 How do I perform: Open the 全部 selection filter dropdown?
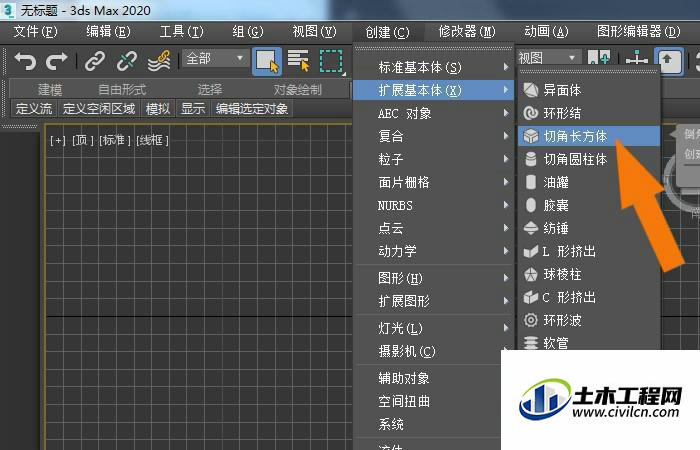click(x=215, y=58)
